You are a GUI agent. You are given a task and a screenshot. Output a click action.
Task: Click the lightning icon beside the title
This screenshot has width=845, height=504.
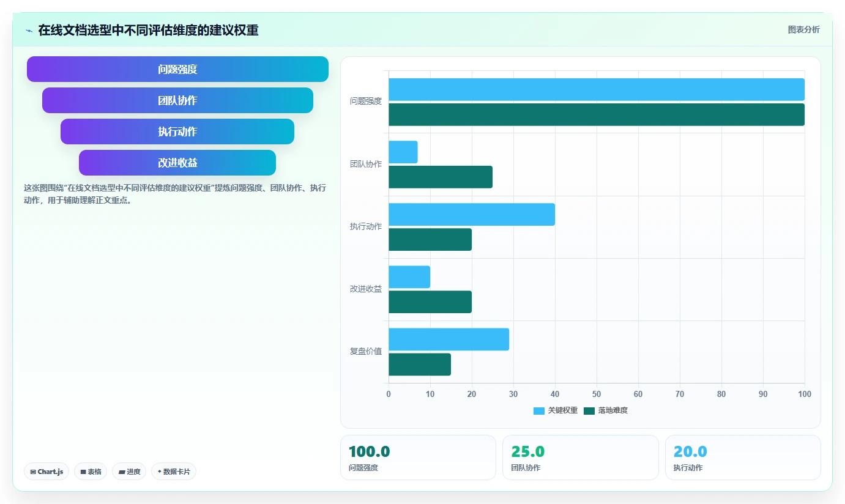pyautogui.click(x=29, y=31)
